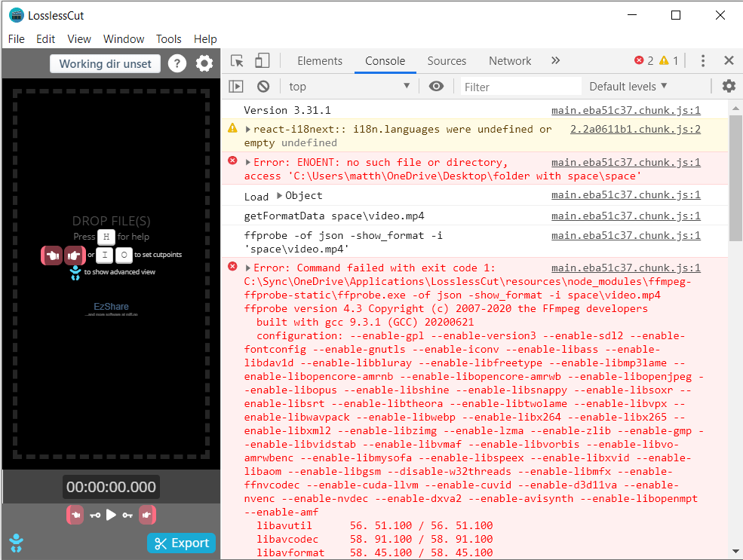This screenshot has height=560, width=743.
Task: Click the DROP FILE(S) area text
Action: [112, 221]
